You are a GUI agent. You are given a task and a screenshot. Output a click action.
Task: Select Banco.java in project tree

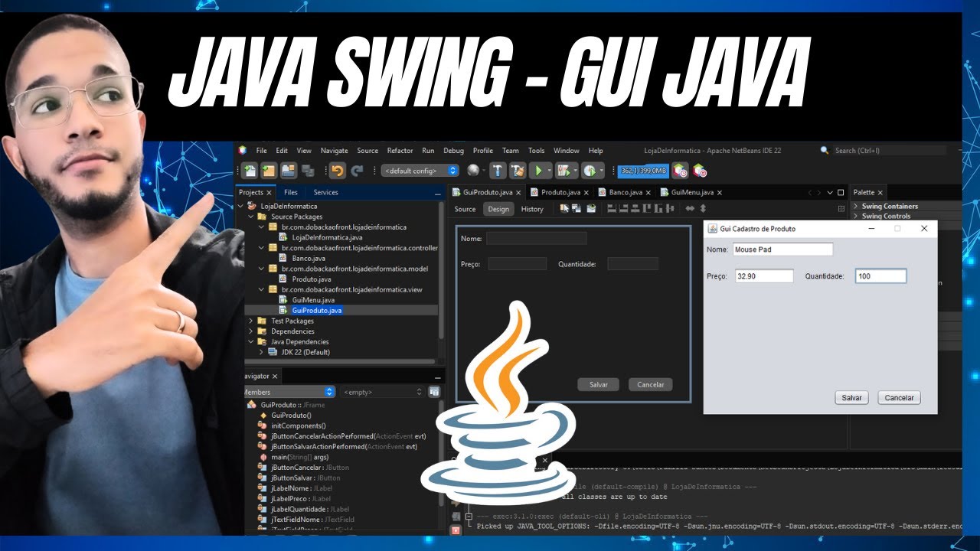[309, 258]
